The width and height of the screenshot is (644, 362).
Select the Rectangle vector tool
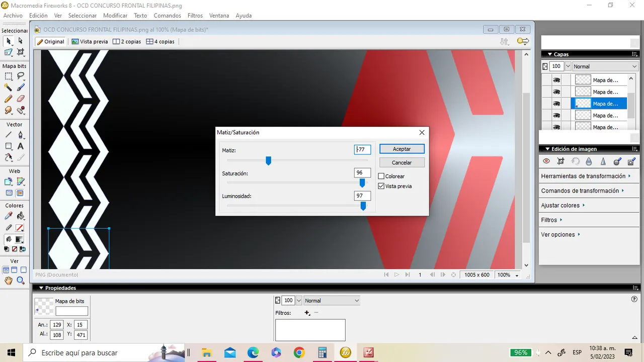pyautogui.click(x=9, y=146)
